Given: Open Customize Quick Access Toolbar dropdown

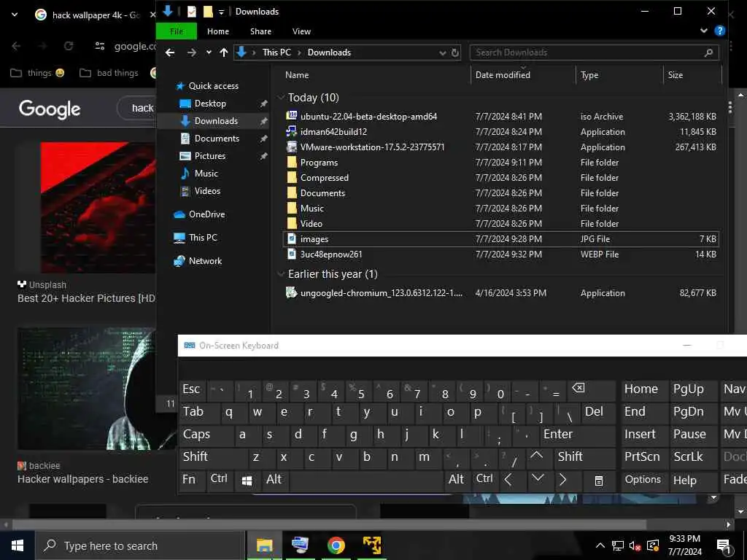Looking at the screenshot, I should point(221,12).
